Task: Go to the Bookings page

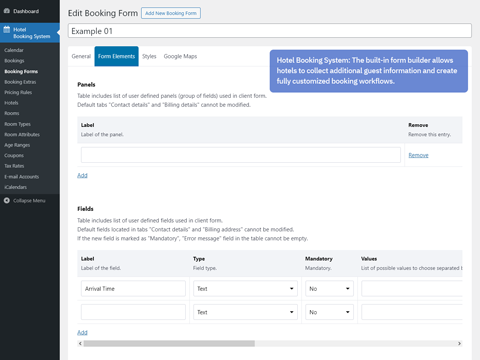Action: click(x=14, y=61)
